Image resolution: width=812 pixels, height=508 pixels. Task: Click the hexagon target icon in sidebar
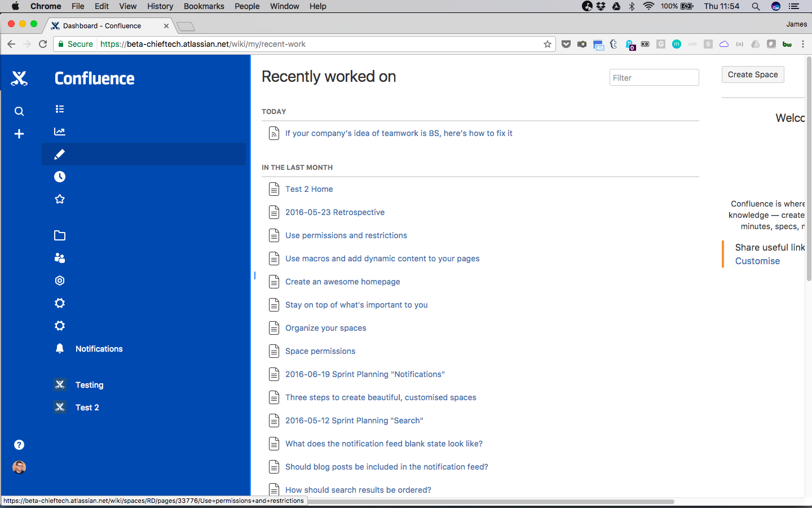click(60, 281)
